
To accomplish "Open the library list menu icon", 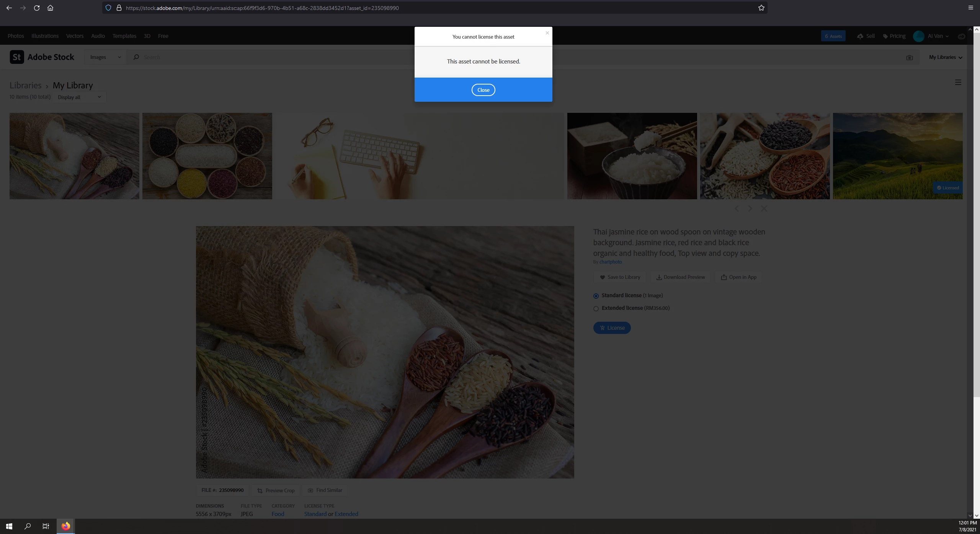I will click(x=958, y=82).
